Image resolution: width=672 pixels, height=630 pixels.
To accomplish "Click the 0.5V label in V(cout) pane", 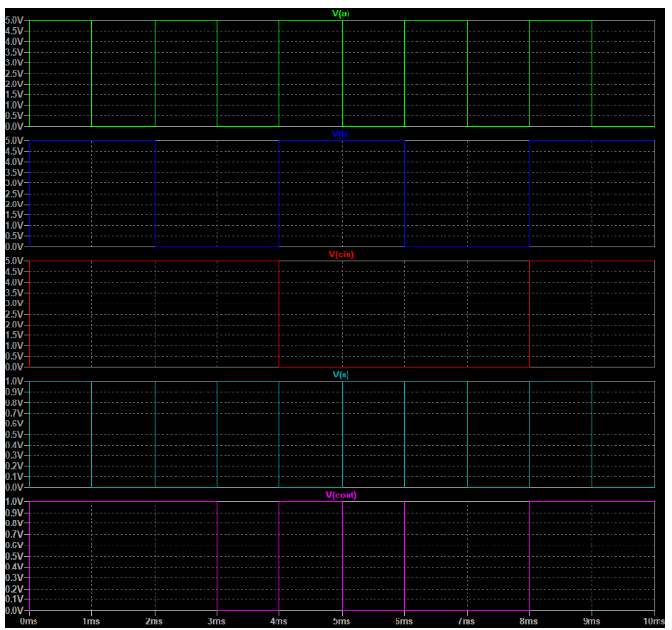I will 14,556.
